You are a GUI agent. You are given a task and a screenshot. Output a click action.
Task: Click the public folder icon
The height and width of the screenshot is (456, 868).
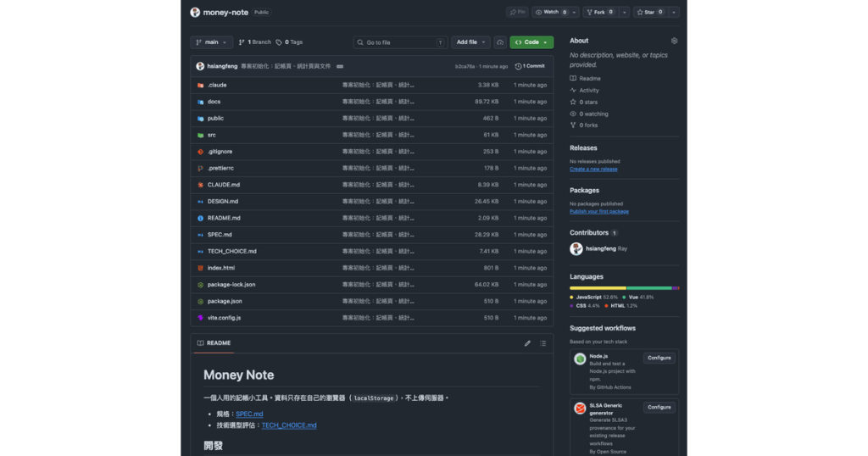[x=200, y=119]
